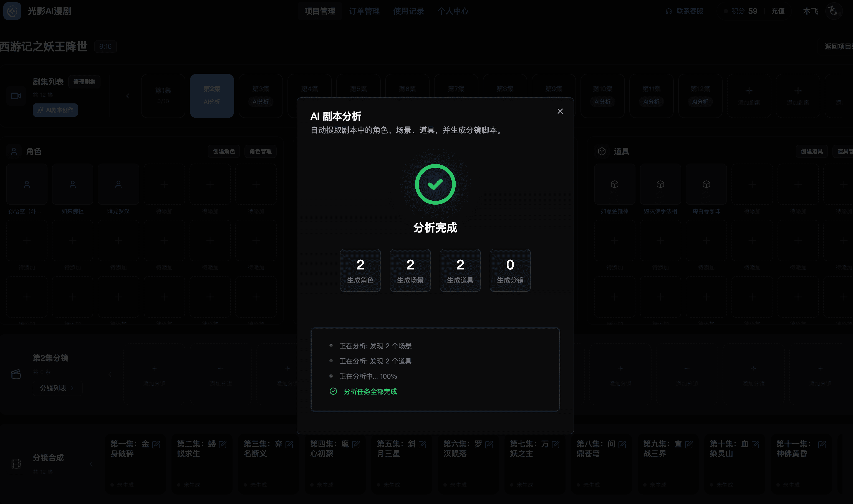
Task: Click the 光影AI漫剧 app logo
Action: pos(12,11)
